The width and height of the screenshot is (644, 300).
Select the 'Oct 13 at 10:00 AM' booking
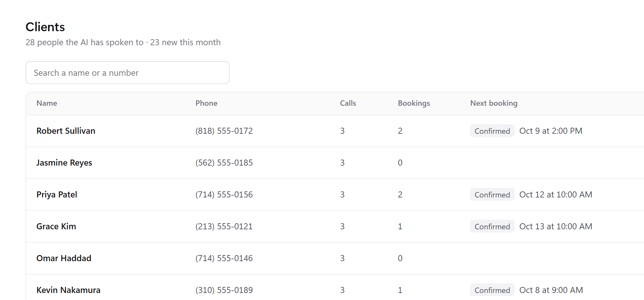[556, 226]
